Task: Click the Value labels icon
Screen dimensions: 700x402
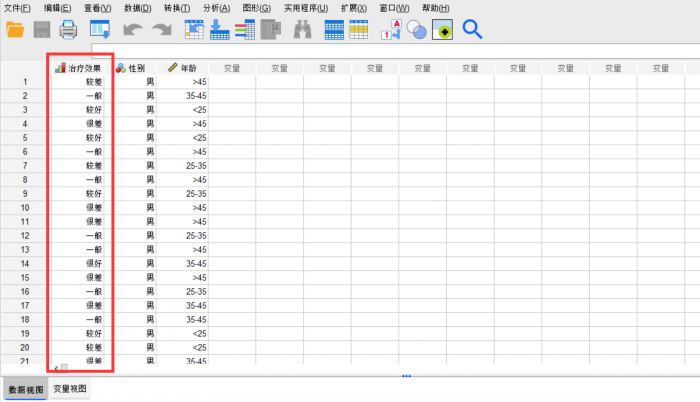Action: coord(392,30)
